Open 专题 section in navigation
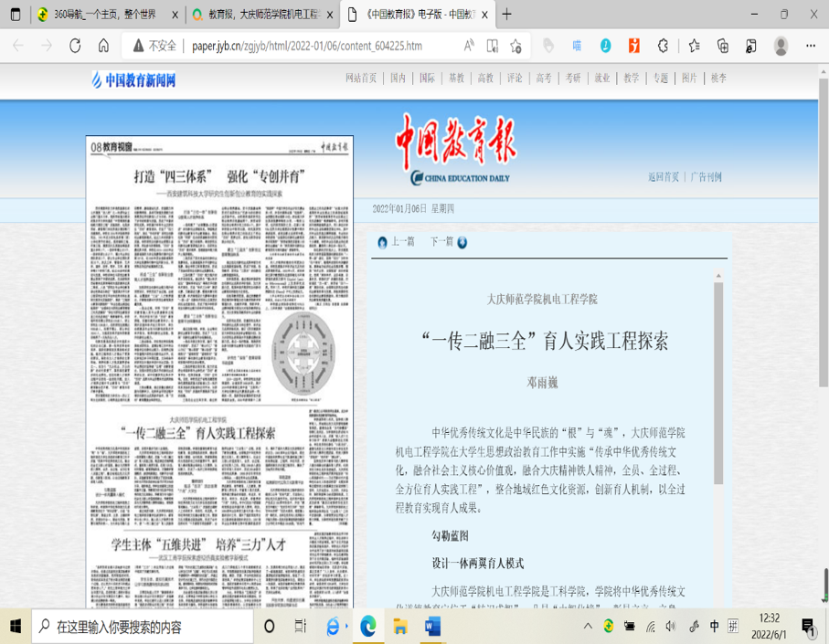The height and width of the screenshot is (644, 829). [x=660, y=79]
